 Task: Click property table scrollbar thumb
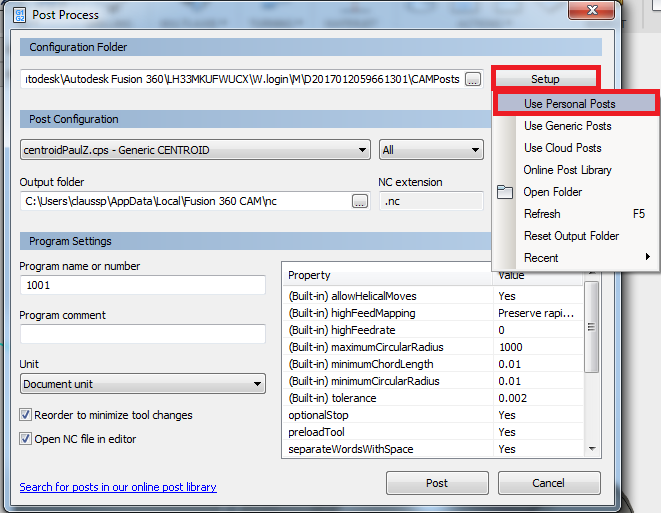coord(591,327)
